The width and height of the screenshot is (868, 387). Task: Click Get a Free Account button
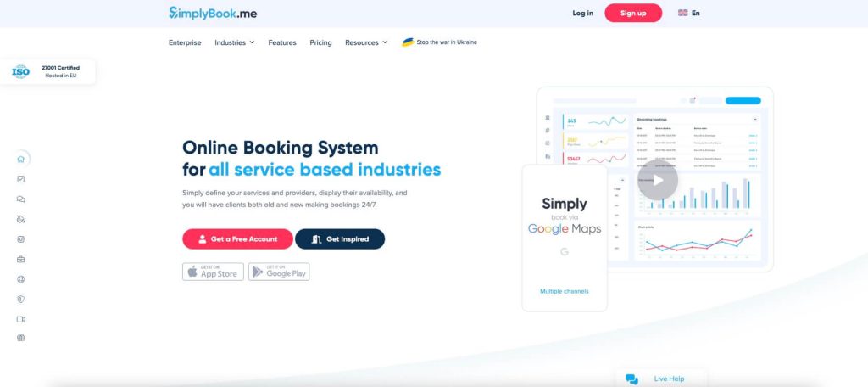point(237,239)
